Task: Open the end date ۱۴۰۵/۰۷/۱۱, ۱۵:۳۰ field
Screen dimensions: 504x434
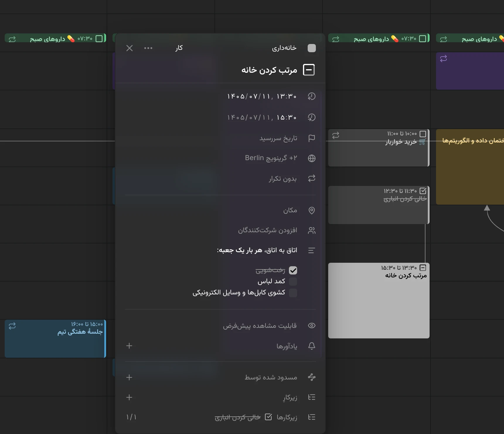Action: 262,118
